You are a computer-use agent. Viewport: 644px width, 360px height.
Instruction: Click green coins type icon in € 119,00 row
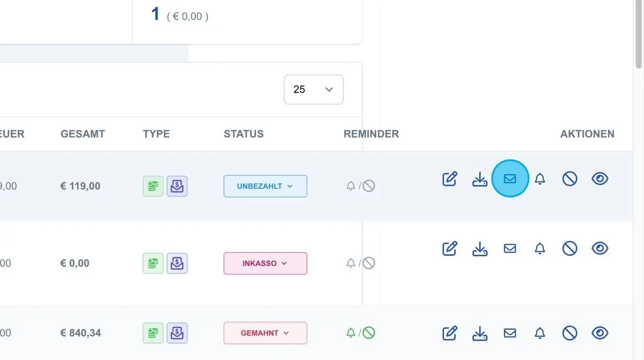[153, 186]
